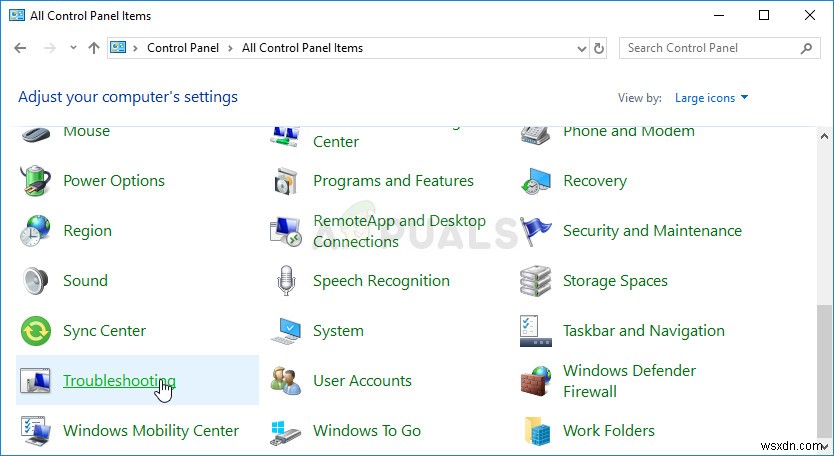
Task: Click the Programs and Features icon
Action: click(x=286, y=181)
